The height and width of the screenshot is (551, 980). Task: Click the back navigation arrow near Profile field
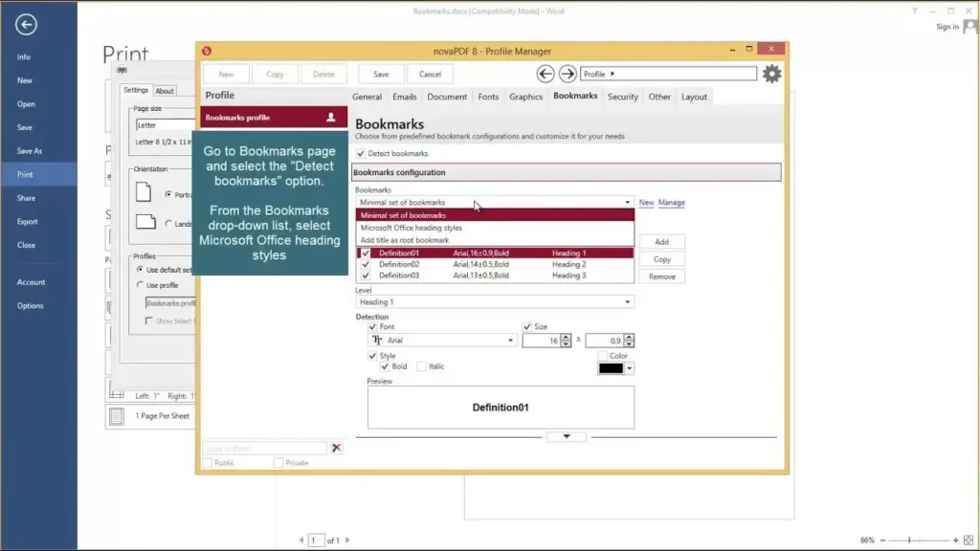[x=546, y=74]
